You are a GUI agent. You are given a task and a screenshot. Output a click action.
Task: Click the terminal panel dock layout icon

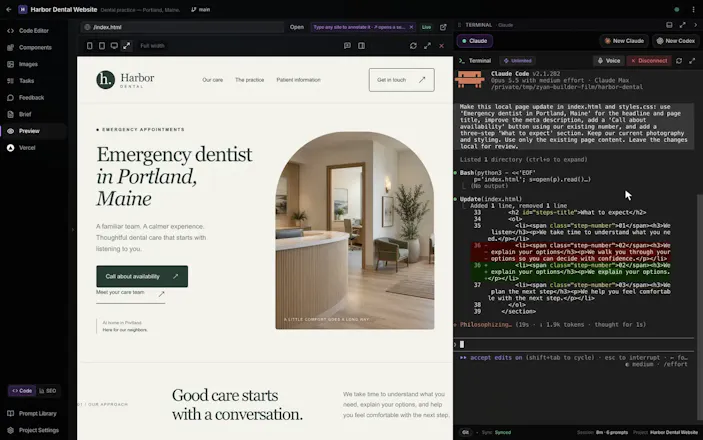[x=669, y=25]
